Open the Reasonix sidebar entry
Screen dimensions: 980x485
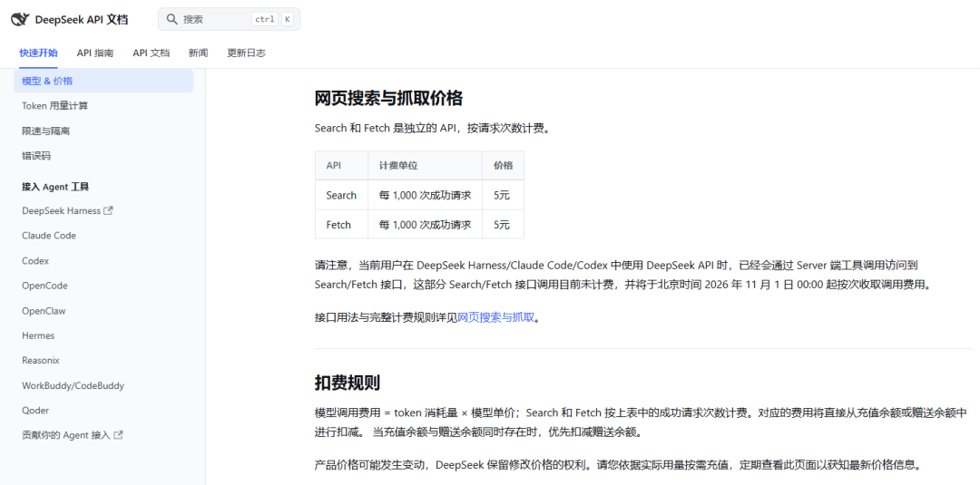(41, 360)
